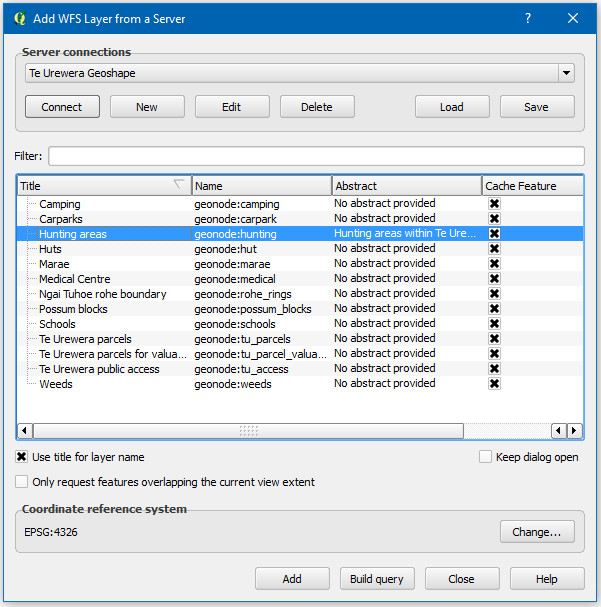The height and width of the screenshot is (607, 601).
Task: Click the Cache Feature column header
Action: (x=533, y=186)
